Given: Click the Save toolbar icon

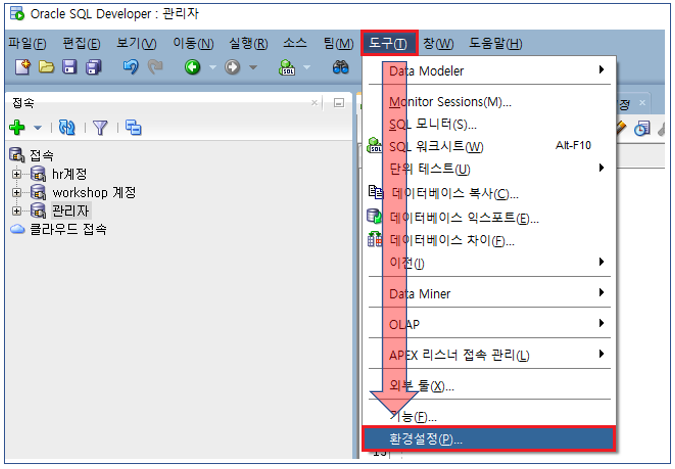Looking at the screenshot, I should pos(69,67).
